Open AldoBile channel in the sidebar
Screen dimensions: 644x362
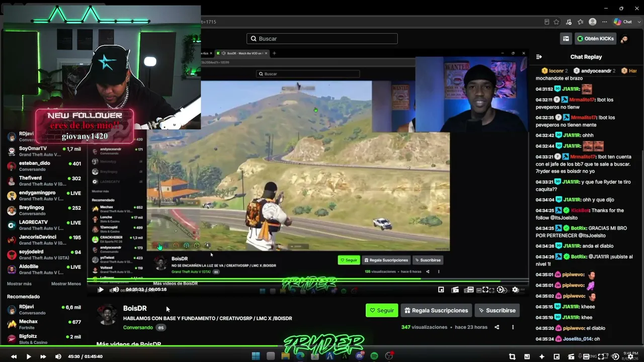point(44,269)
